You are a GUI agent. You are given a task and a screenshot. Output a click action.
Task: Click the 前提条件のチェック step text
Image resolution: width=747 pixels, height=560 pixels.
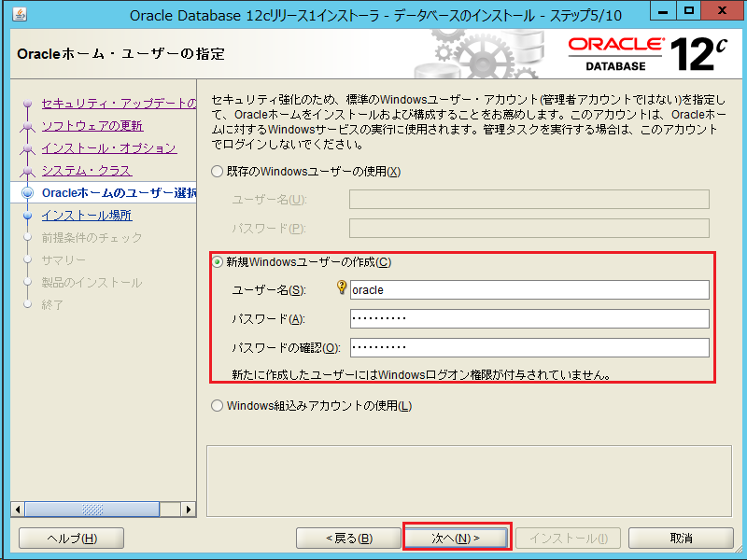tap(92, 238)
